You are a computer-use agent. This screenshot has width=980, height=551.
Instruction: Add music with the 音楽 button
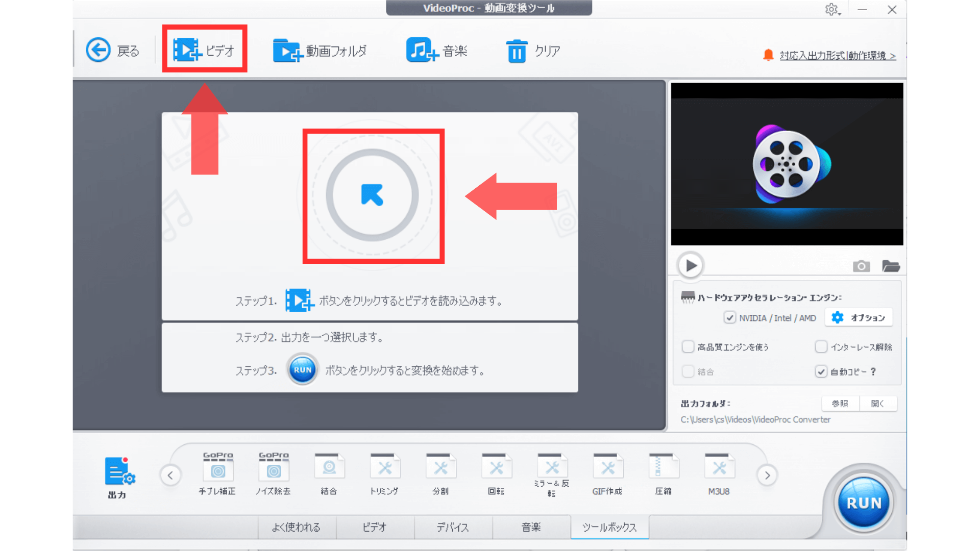(x=436, y=51)
